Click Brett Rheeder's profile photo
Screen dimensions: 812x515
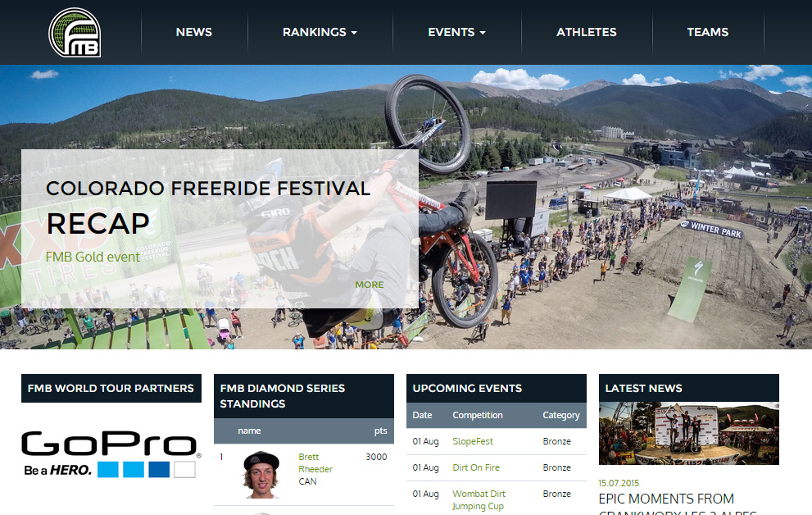click(261, 475)
